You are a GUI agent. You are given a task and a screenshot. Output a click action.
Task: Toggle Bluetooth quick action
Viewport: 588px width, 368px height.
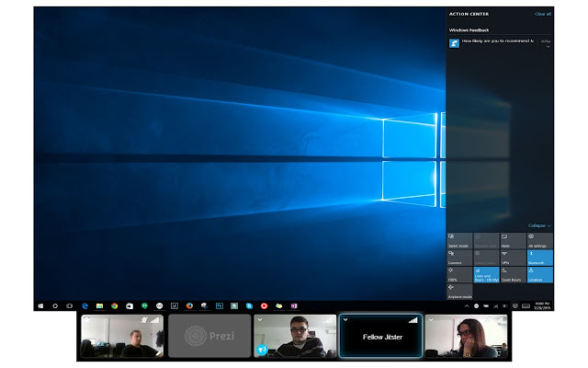(x=540, y=258)
